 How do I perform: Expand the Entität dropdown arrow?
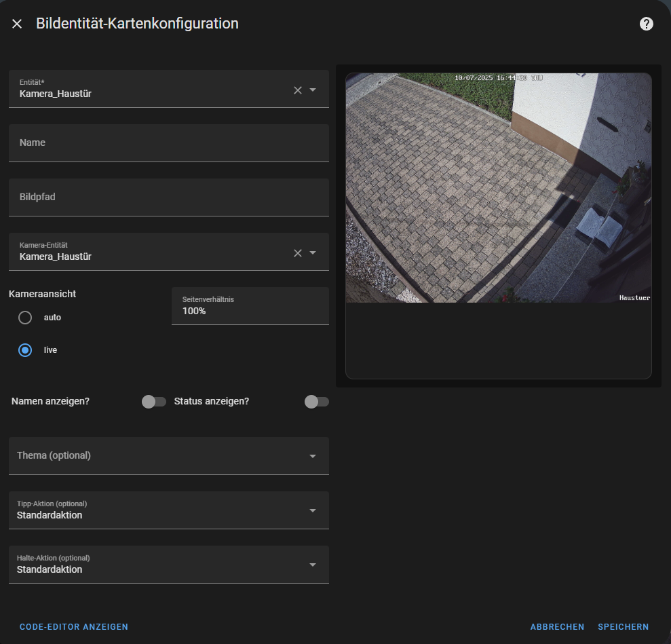(313, 90)
